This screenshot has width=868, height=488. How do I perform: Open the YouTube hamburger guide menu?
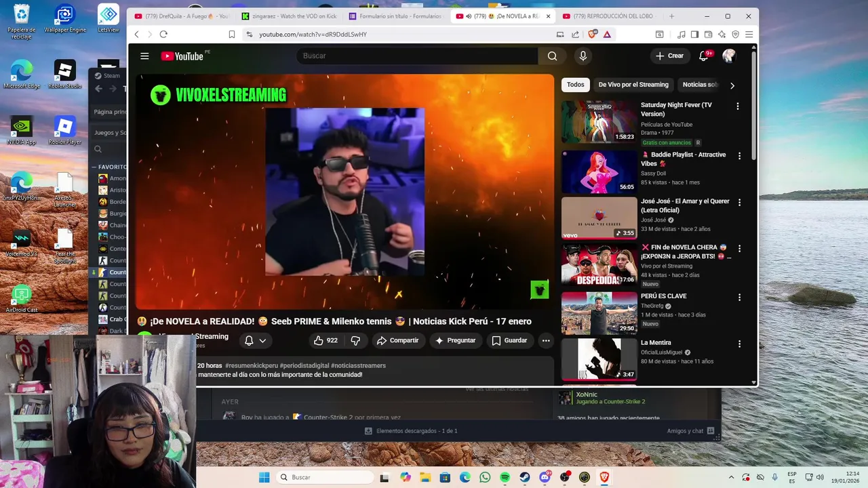coord(144,56)
